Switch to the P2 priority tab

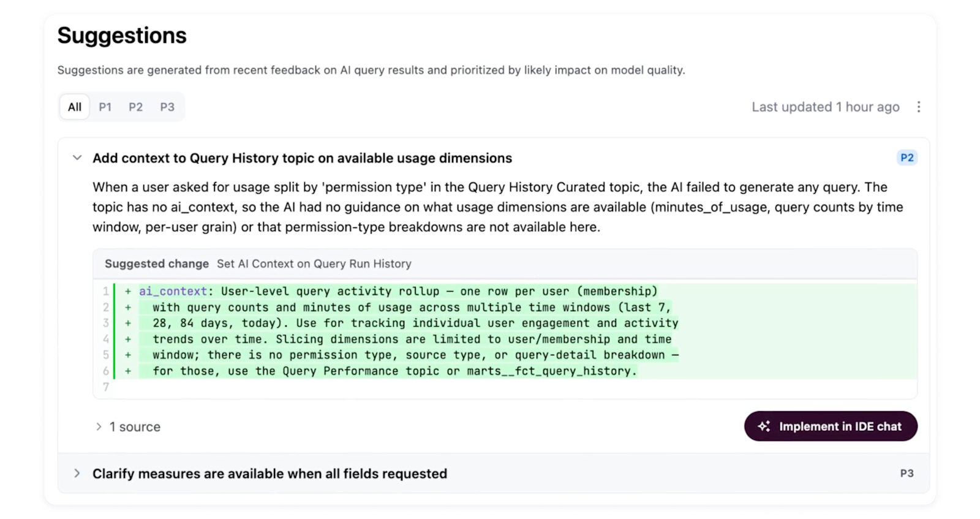coord(136,107)
